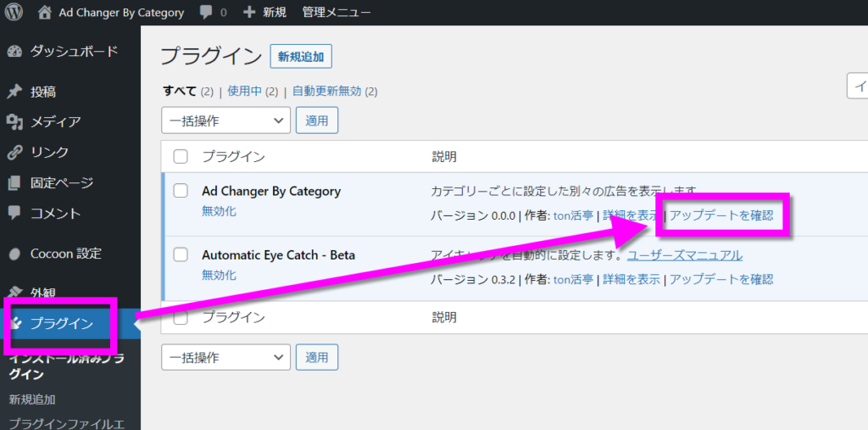Viewport: 868px width, 430px height.
Task: Open メディア library in the sidebar
Action: coord(56,121)
